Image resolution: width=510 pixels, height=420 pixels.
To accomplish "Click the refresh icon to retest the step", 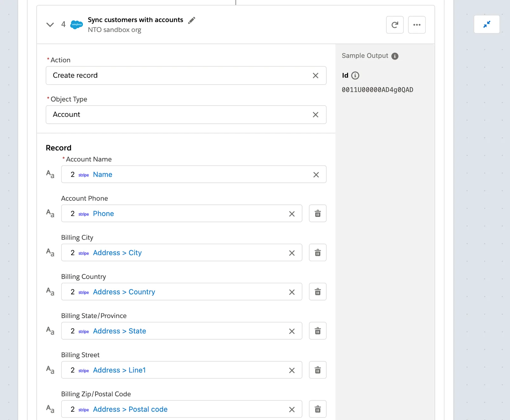I will pyautogui.click(x=395, y=25).
